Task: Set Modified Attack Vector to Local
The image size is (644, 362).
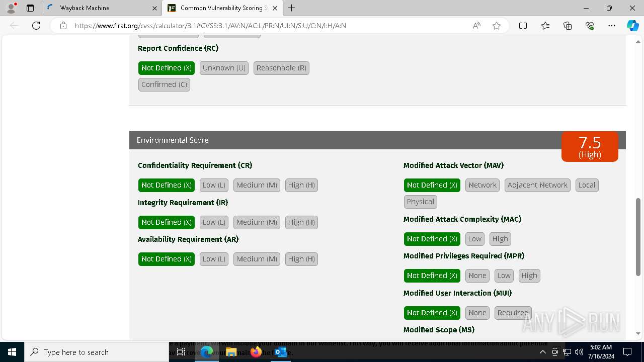Action: pos(587,185)
